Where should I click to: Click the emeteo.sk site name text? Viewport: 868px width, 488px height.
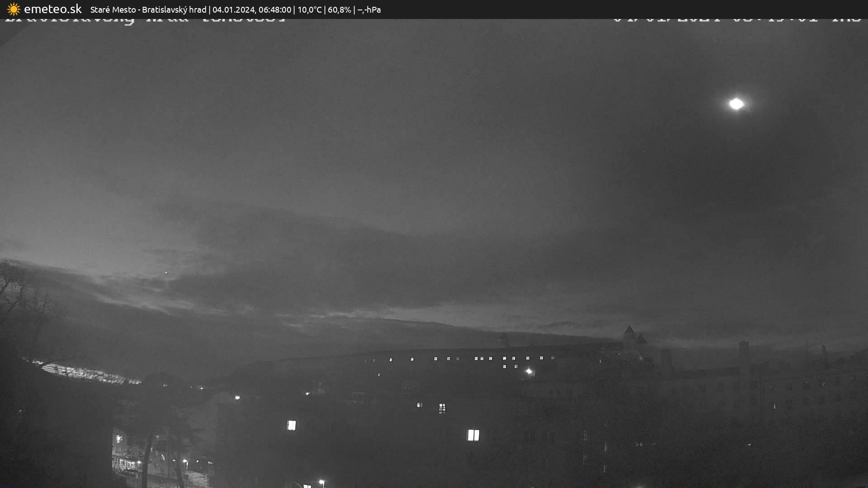[x=52, y=9]
